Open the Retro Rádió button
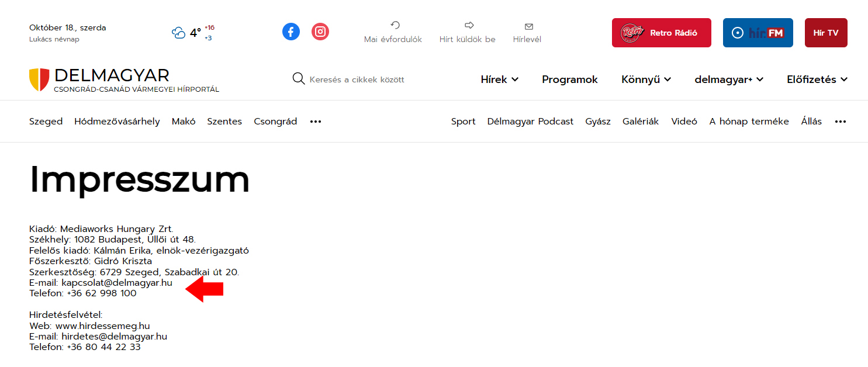Image resolution: width=868 pixels, height=367 pixels. [x=662, y=33]
